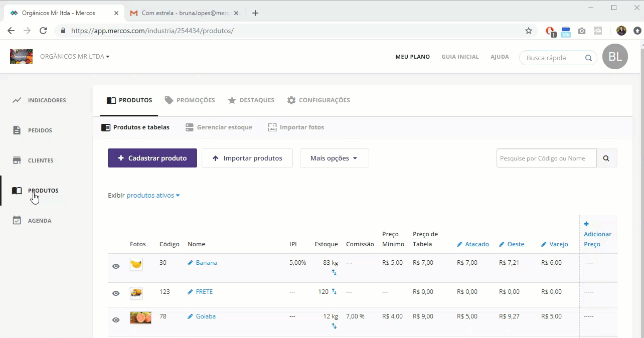Viewport: 644px width, 338px height.
Task: Click the BL user avatar
Action: click(615, 57)
